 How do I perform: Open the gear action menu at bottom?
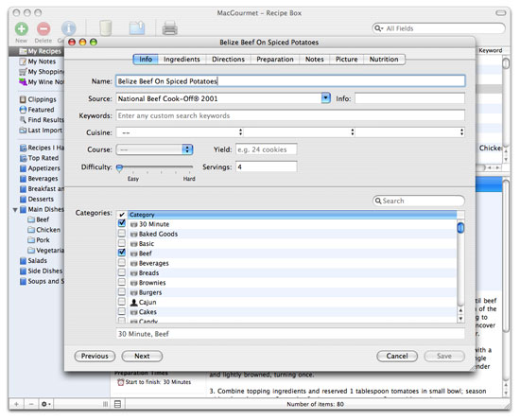(x=45, y=404)
